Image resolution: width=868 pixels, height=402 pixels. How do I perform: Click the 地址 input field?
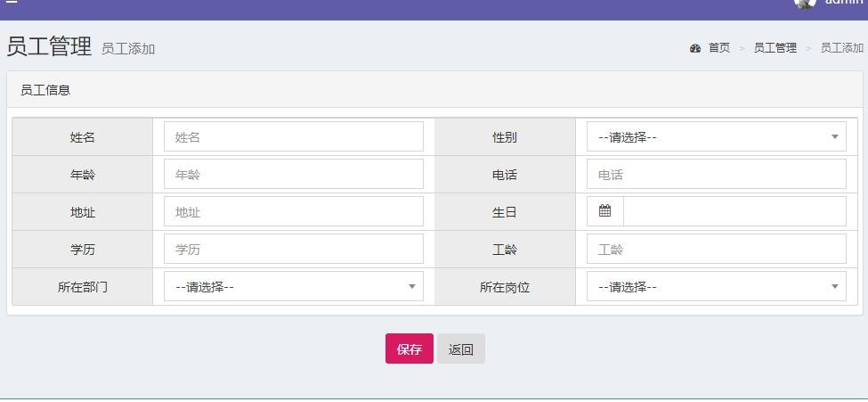coord(293,212)
